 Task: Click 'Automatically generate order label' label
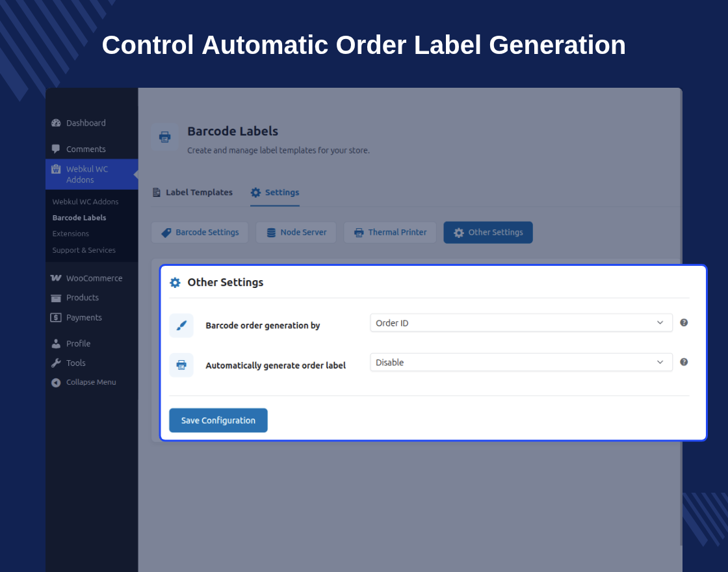tap(276, 365)
